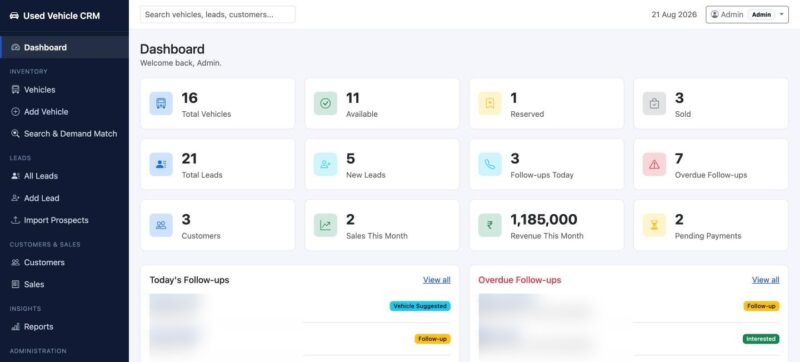Screen dimensions: 800x362
Task: Click the Available checkmark card icon
Action: point(326,104)
